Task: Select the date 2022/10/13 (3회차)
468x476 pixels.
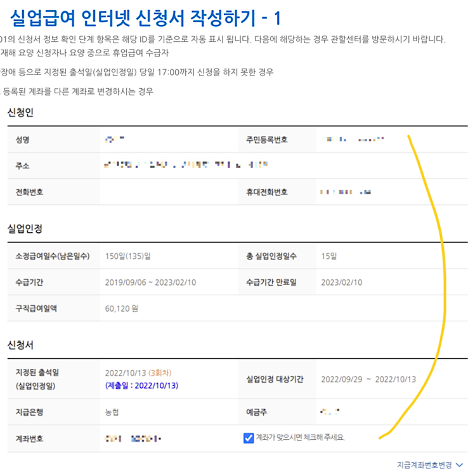Action: 138,373
